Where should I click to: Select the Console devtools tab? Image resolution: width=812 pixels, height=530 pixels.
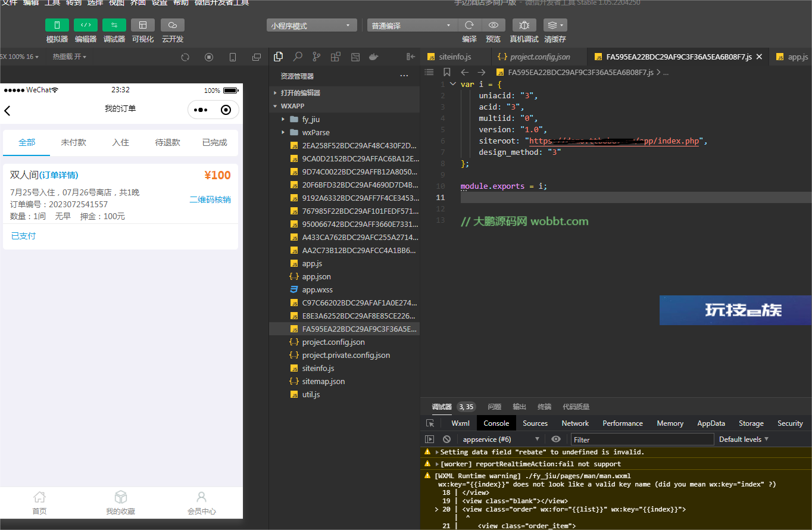click(x=496, y=423)
